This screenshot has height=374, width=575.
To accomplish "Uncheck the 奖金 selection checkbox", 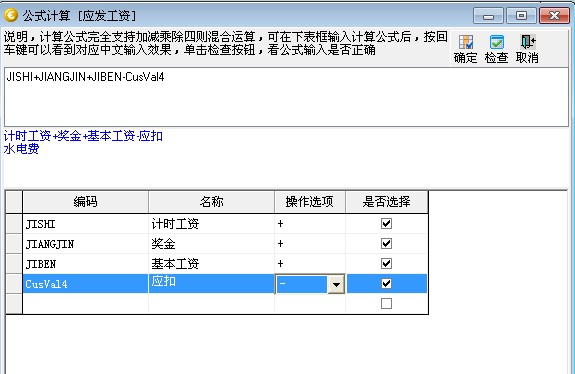I will point(386,243).
